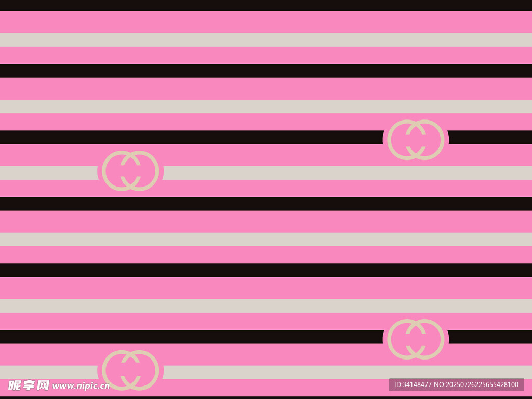Click the upper-right interlocking rings emblem
This screenshot has height=399, width=532.
click(416, 140)
